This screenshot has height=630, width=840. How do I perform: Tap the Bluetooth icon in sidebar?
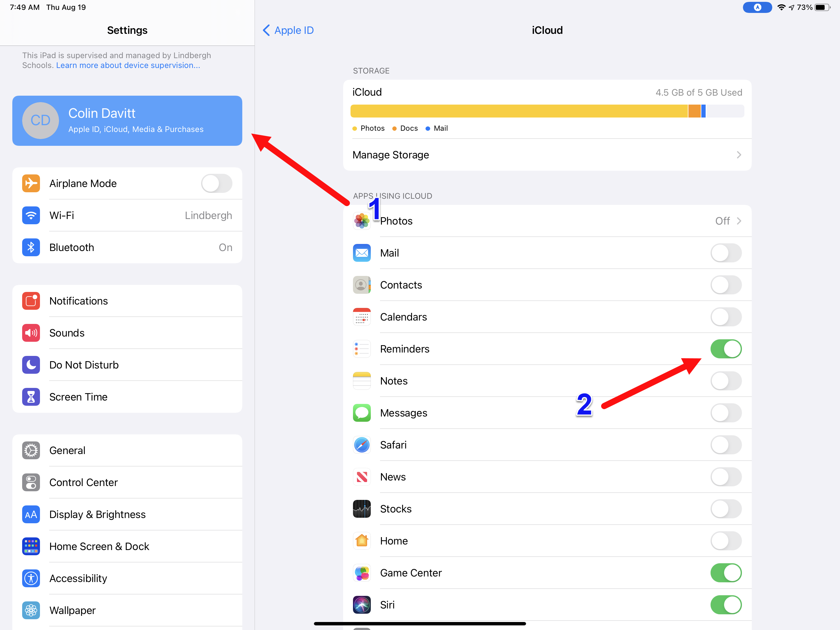[x=31, y=247]
